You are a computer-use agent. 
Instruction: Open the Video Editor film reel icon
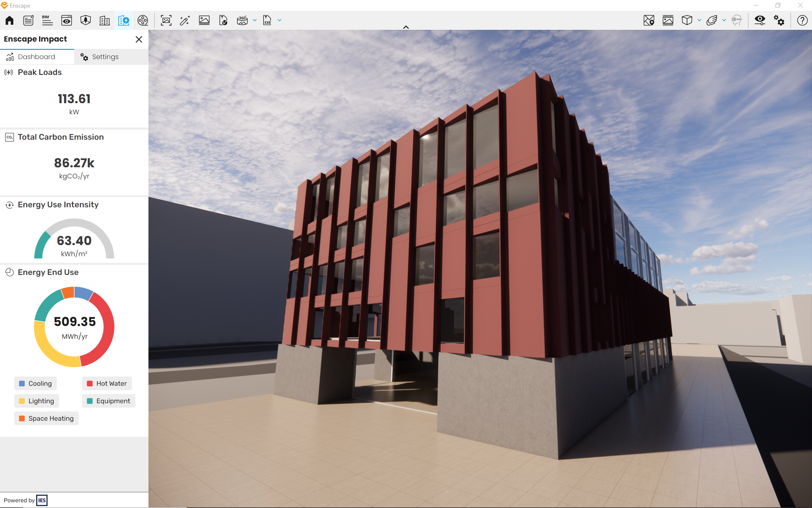tap(143, 21)
